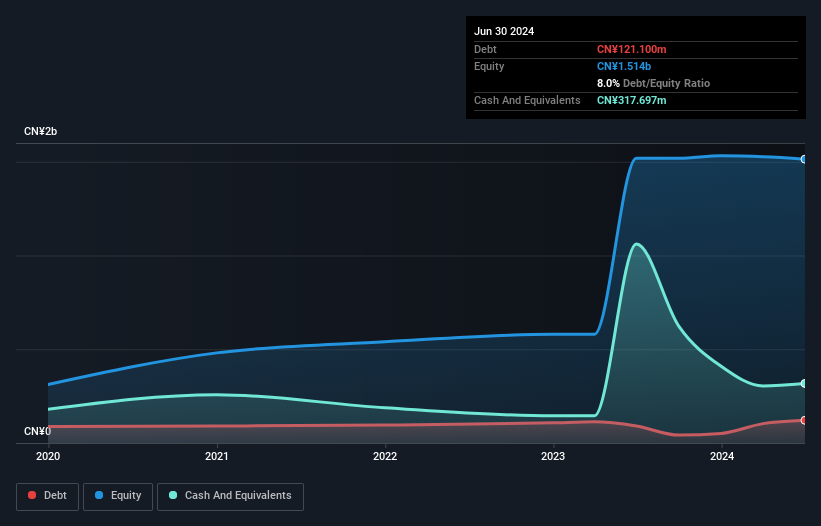
Task: Select the red Debt endpoint marker
Action: tap(804, 420)
